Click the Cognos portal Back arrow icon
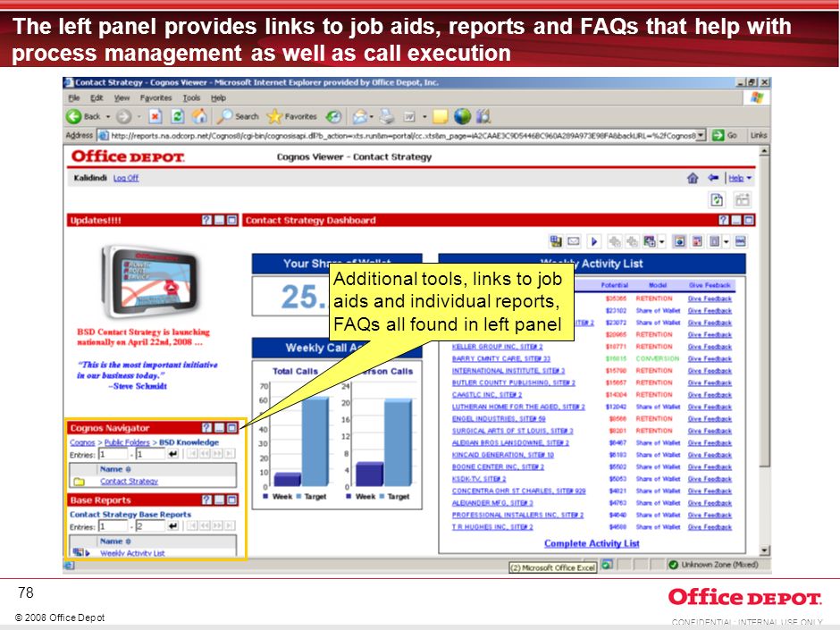The height and width of the screenshot is (630, 840). click(x=713, y=177)
